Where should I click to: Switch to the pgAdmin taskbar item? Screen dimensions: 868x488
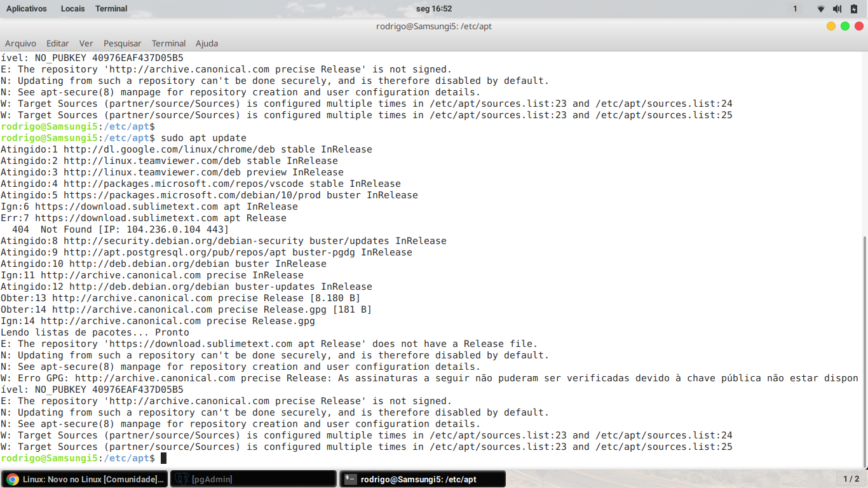(253, 479)
